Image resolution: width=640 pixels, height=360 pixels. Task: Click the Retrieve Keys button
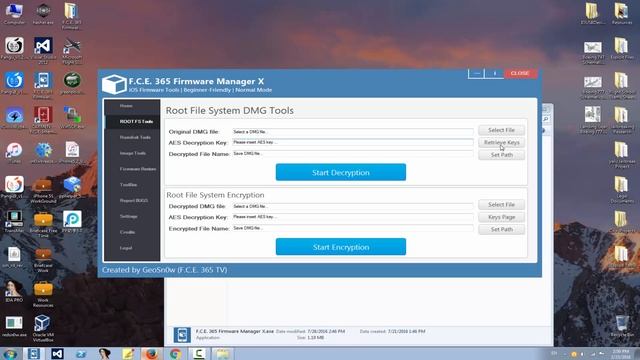point(501,142)
